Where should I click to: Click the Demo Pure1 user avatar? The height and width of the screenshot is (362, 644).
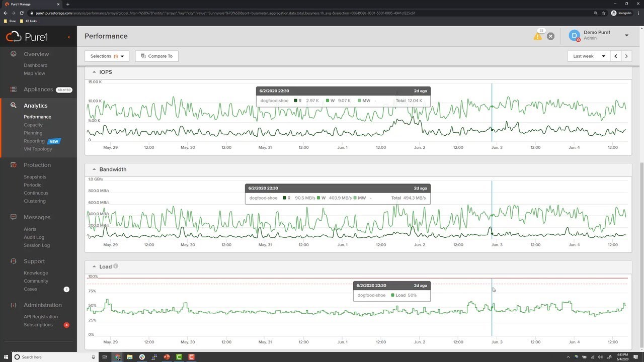(x=575, y=36)
